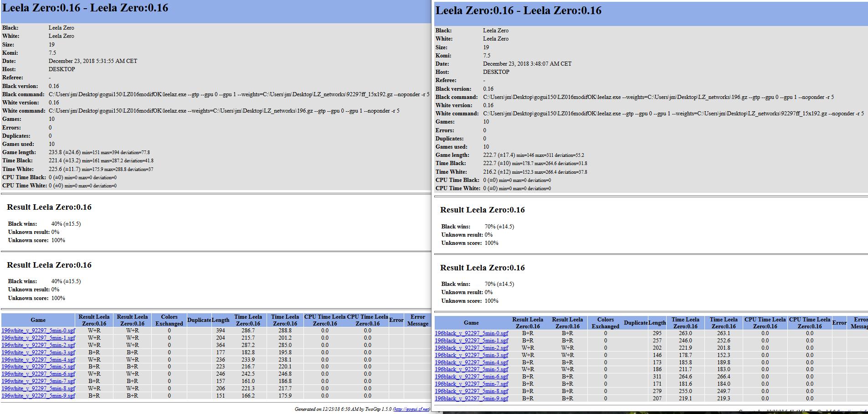The image size is (868, 414).
Task: Follow the 196white_v_92297_5min-5.sgf link
Action: click(x=38, y=367)
